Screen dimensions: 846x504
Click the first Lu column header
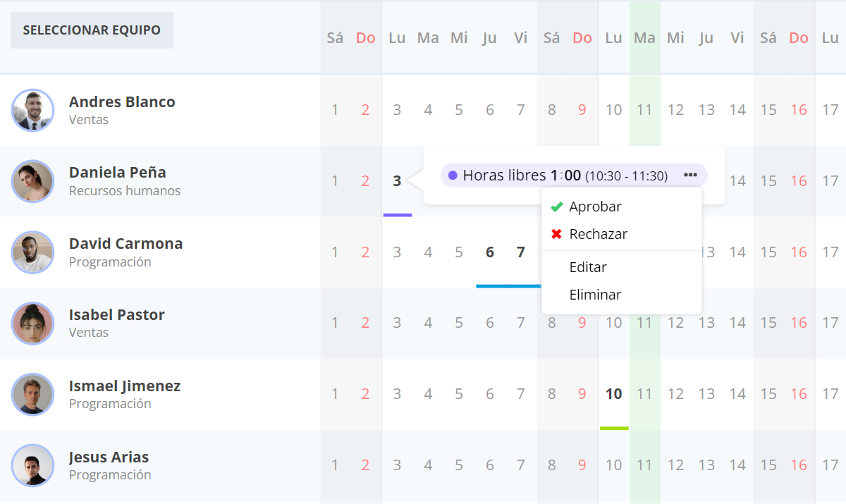click(397, 38)
